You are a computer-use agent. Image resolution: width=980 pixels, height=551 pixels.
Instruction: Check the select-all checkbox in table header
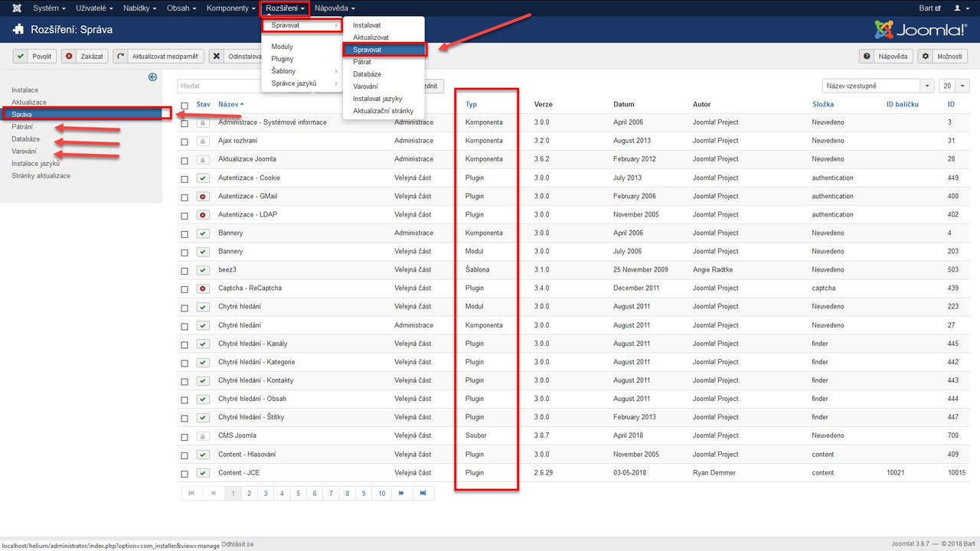[x=185, y=106]
